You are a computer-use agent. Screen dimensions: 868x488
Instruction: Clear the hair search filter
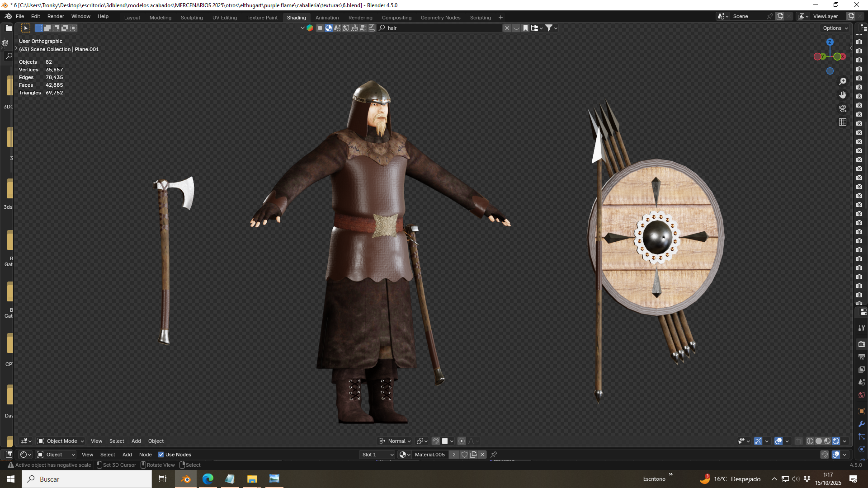(x=507, y=28)
